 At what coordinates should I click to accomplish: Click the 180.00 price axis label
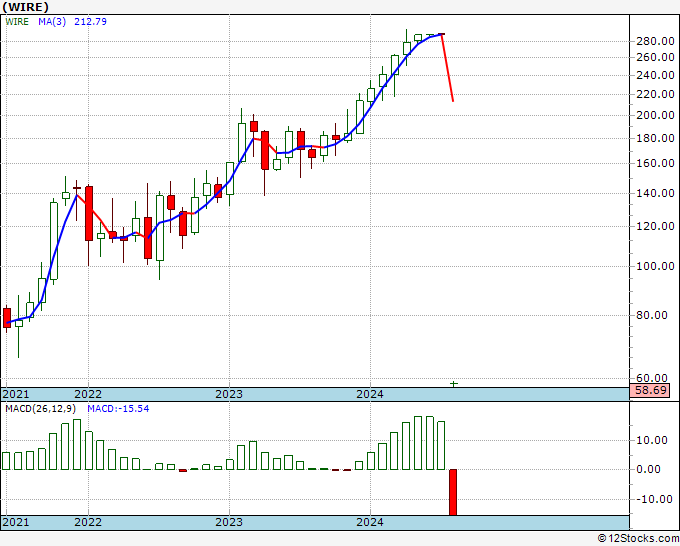click(655, 138)
